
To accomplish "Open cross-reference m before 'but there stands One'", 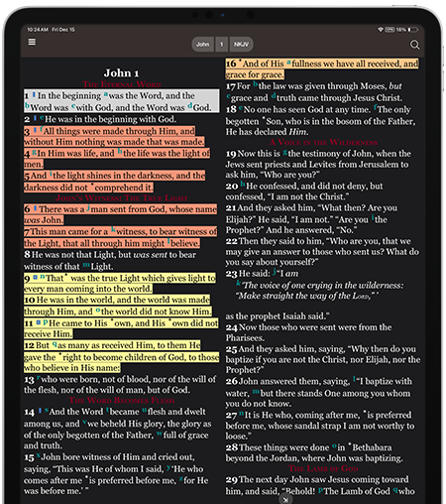I will pos(256,392).
